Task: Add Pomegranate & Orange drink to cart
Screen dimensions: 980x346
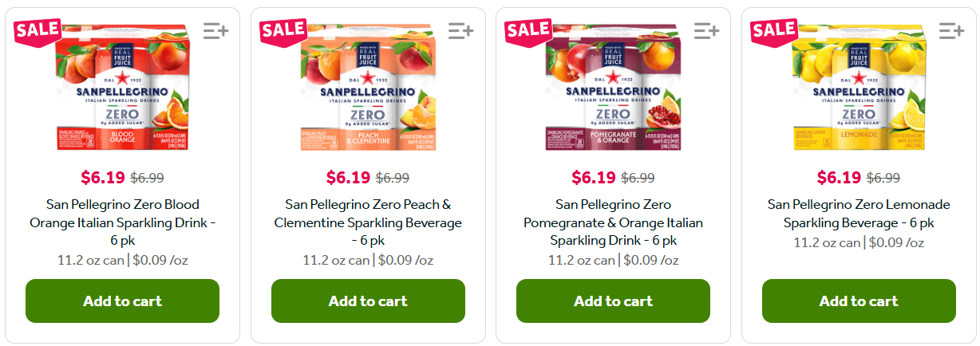Action: [x=613, y=301]
